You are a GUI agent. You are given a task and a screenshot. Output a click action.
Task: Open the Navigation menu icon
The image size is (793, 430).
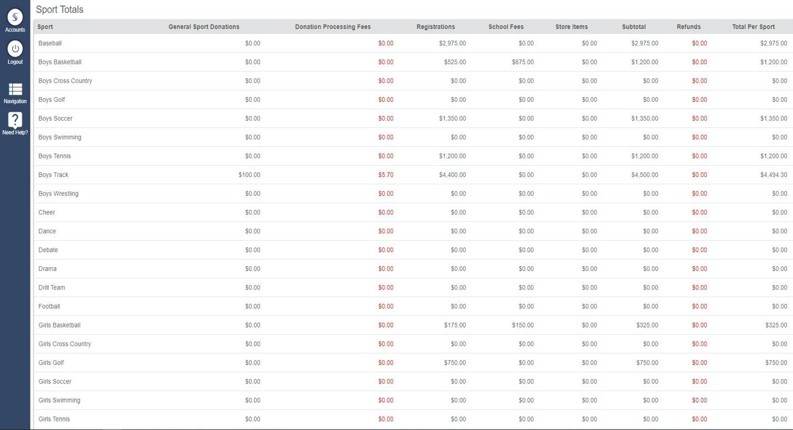click(15, 90)
